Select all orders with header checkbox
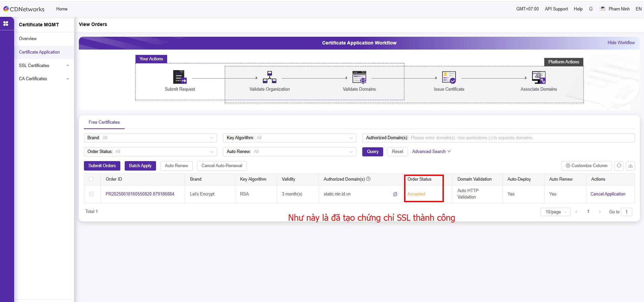This screenshot has width=644, height=302. click(x=91, y=179)
